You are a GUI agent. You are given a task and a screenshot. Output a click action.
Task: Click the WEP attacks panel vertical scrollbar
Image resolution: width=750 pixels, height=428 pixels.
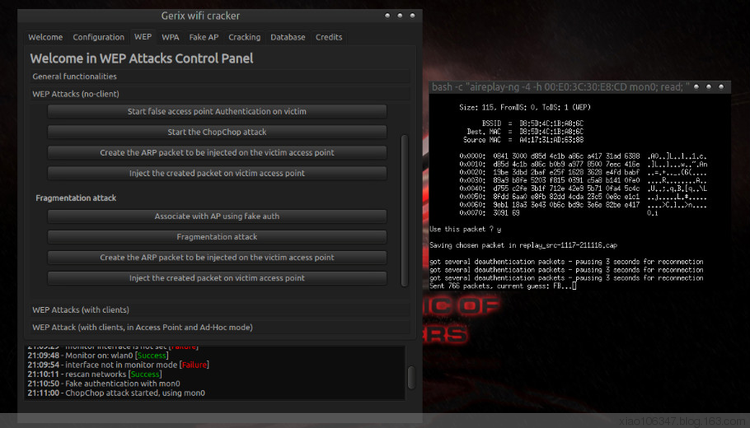pos(405,210)
